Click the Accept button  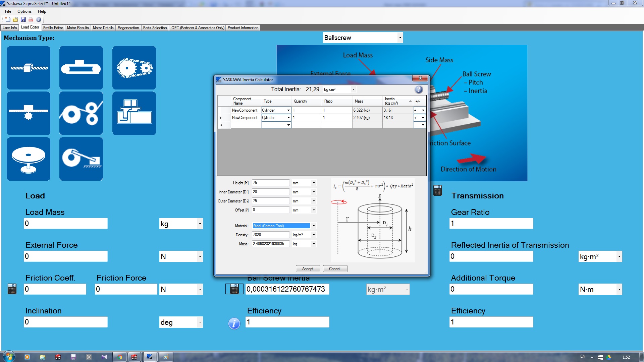click(x=308, y=269)
